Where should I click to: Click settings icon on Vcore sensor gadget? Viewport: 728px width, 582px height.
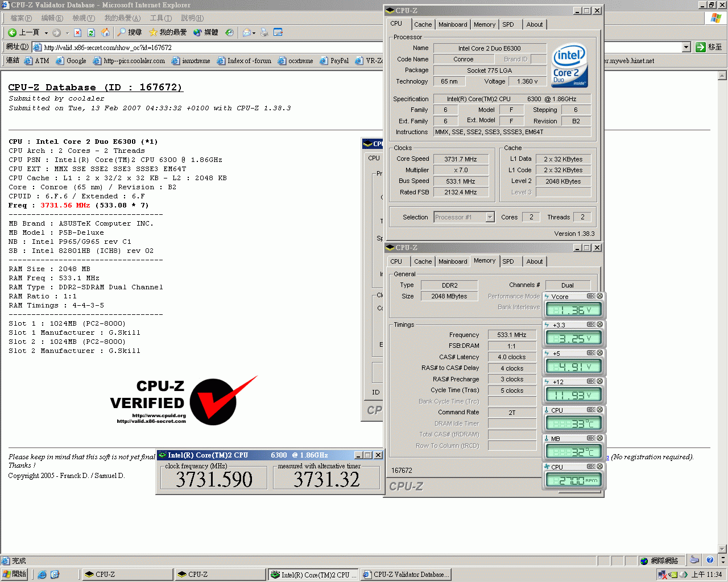tap(591, 296)
